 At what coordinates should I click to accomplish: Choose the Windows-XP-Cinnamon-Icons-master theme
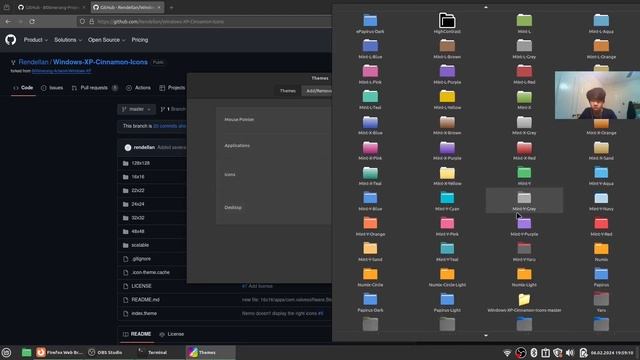pyautogui.click(x=524, y=302)
